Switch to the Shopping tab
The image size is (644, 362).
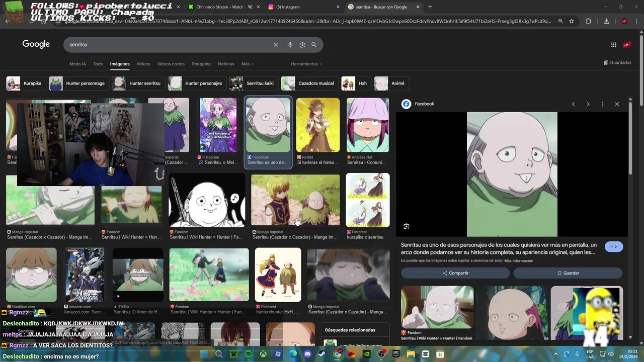pyautogui.click(x=201, y=64)
